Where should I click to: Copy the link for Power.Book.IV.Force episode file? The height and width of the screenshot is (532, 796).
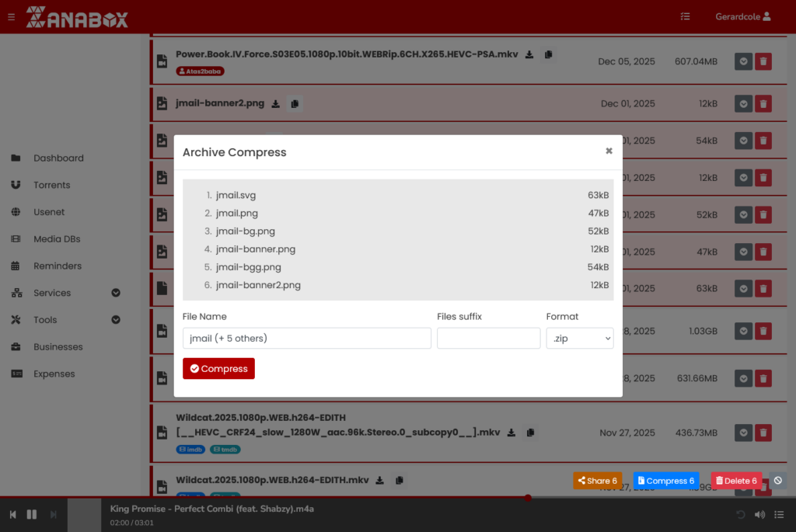pos(548,54)
